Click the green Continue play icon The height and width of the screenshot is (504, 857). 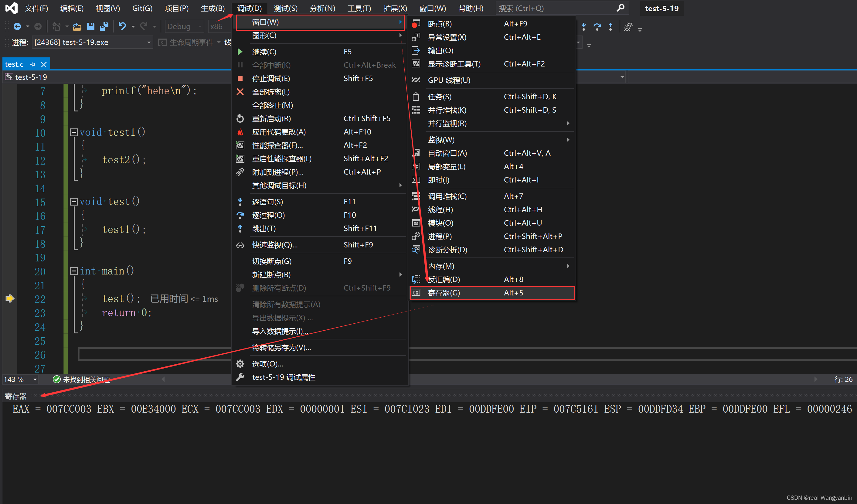(x=240, y=52)
